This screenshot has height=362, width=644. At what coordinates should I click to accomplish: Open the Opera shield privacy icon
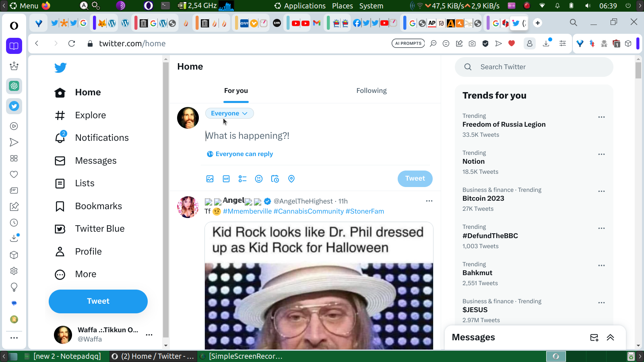click(x=485, y=43)
